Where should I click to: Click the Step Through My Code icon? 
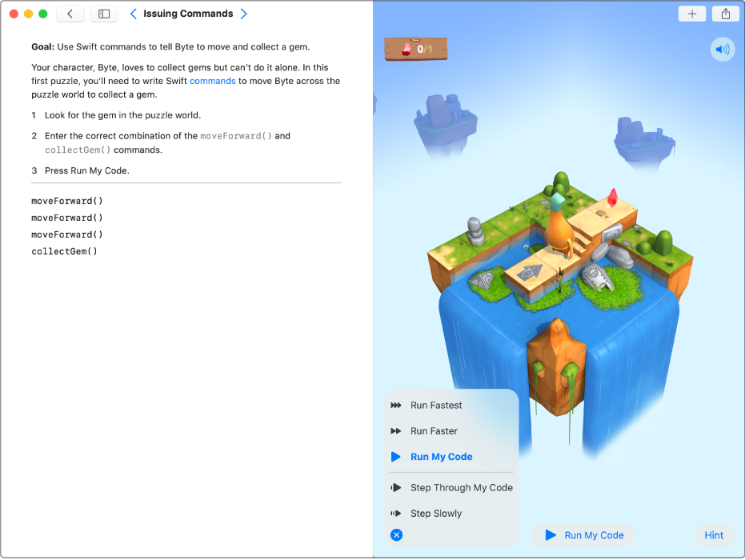396,487
